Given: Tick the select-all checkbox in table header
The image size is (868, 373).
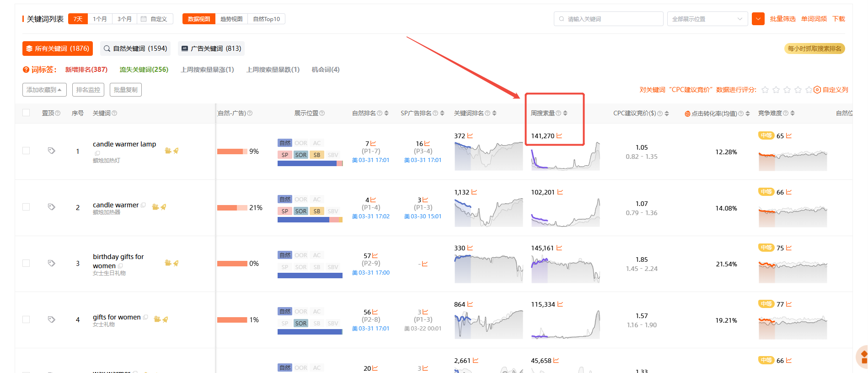Looking at the screenshot, I should pyautogui.click(x=26, y=113).
